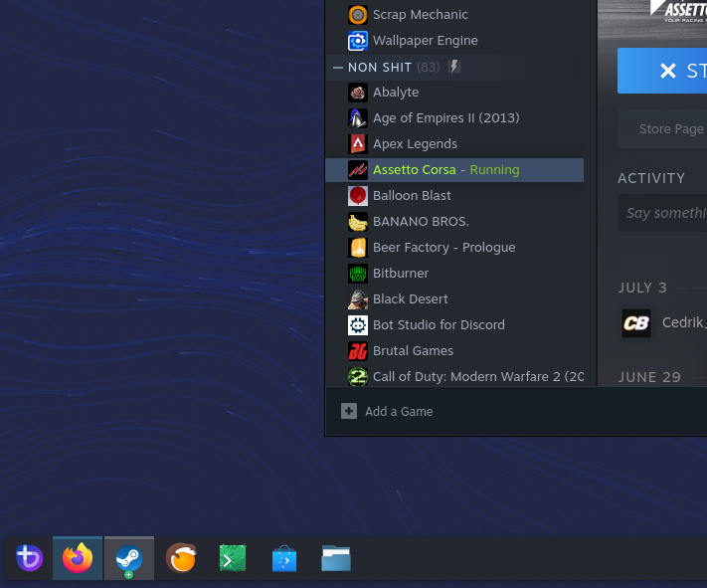Image resolution: width=707 pixels, height=588 pixels.
Task: Click the BANANO BROS. banana icon
Action: coord(358,222)
